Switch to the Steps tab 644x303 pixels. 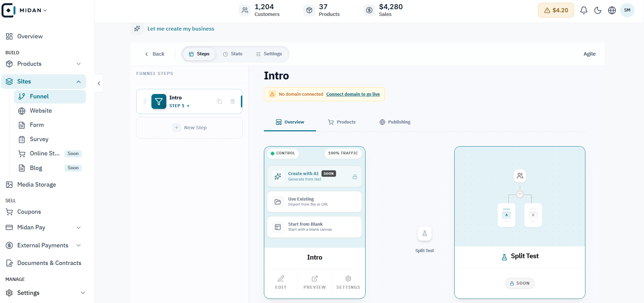click(199, 54)
